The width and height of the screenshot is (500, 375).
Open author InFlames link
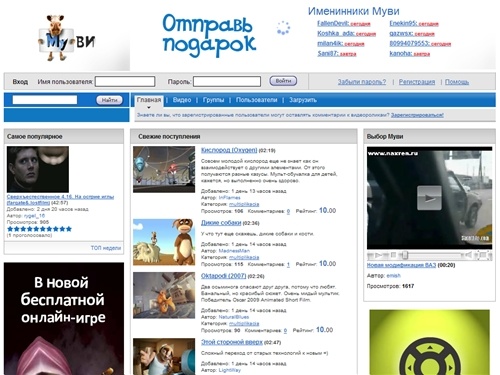click(229, 198)
